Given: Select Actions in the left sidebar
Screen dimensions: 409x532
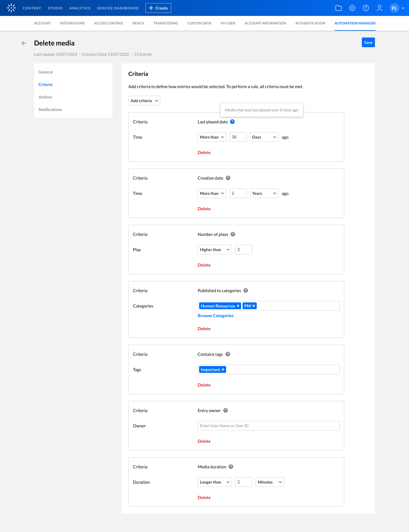Looking at the screenshot, I should click(x=45, y=97).
